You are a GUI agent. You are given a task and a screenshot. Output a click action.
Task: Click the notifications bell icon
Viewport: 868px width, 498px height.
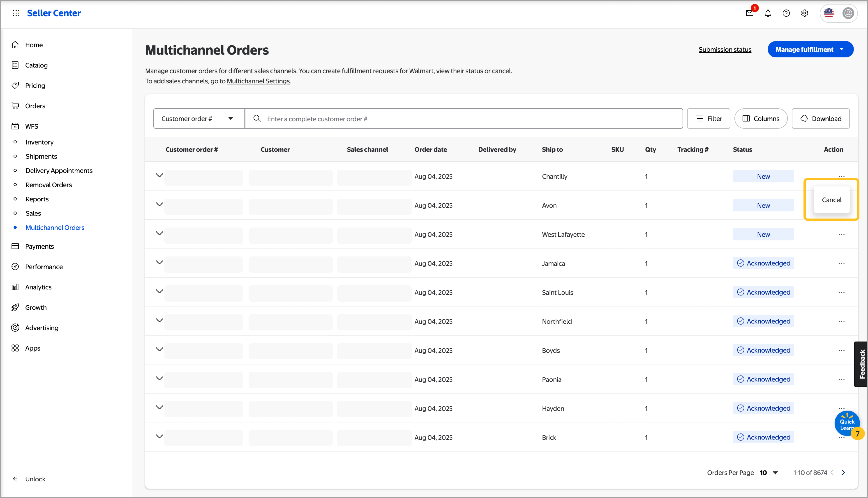click(x=768, y=13)
